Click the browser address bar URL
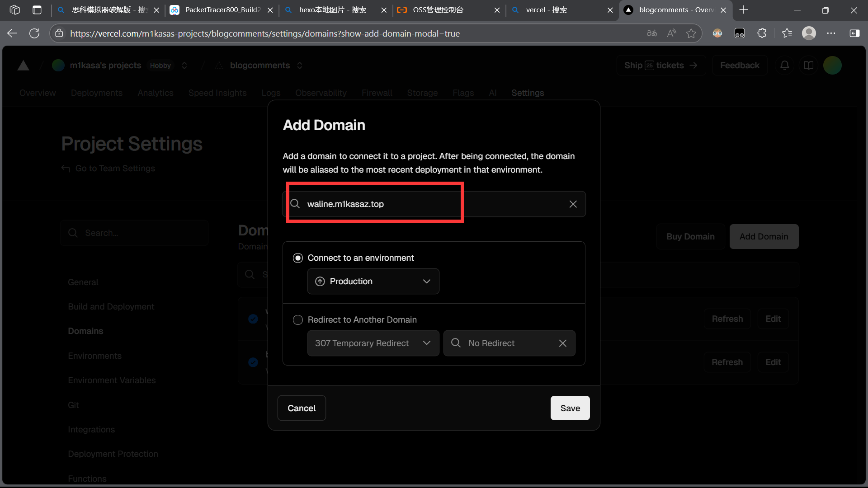 pyautogui.click(x=265, y=33)
